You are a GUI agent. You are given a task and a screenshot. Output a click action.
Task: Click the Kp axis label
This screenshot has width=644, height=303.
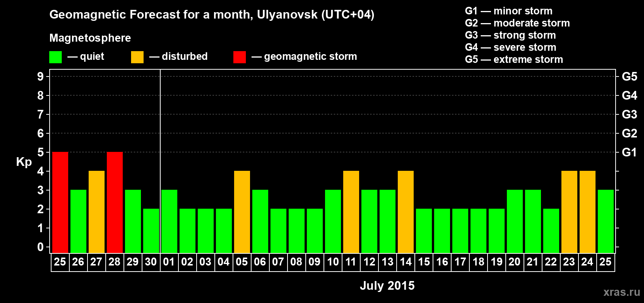point(24,162)
